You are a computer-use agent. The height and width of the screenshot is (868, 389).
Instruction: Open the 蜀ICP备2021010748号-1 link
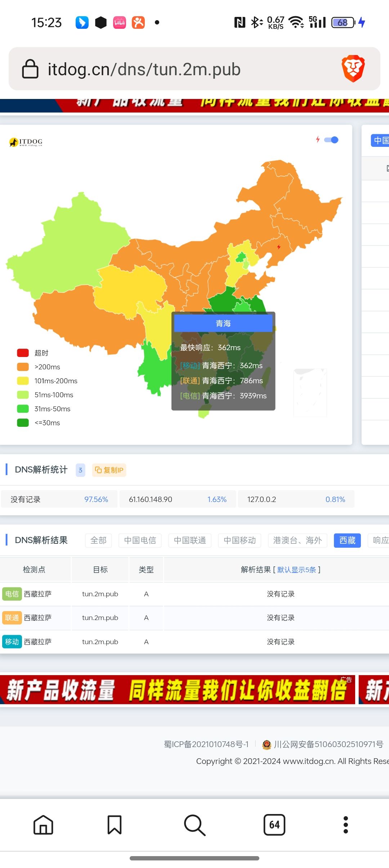pos(206,744)
